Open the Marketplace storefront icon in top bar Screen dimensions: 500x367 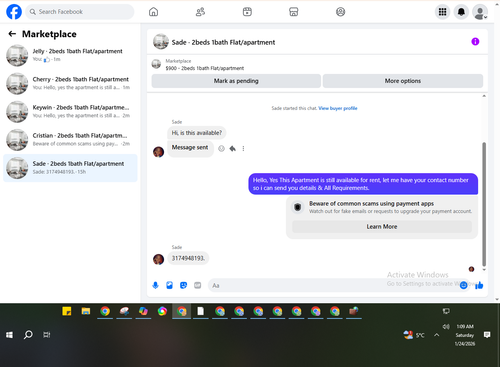tap(294, 12)
